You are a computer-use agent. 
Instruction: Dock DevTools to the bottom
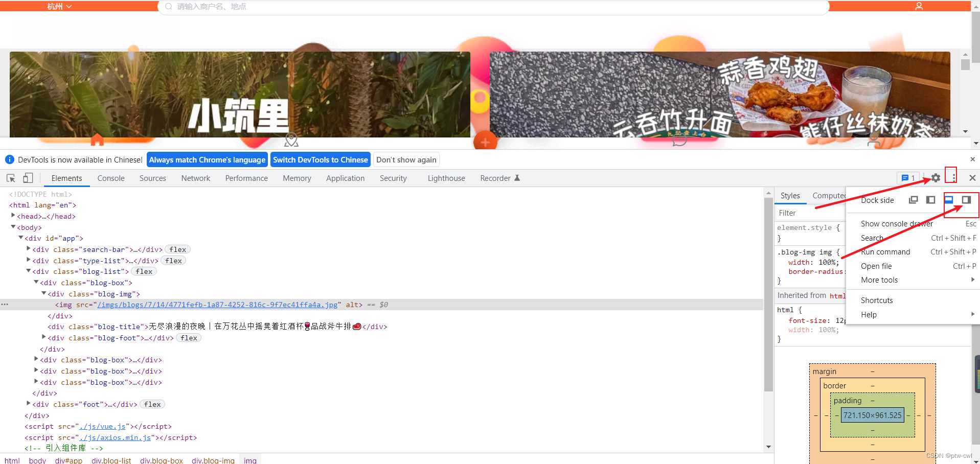pyautogui.click(x=949, y=200)
